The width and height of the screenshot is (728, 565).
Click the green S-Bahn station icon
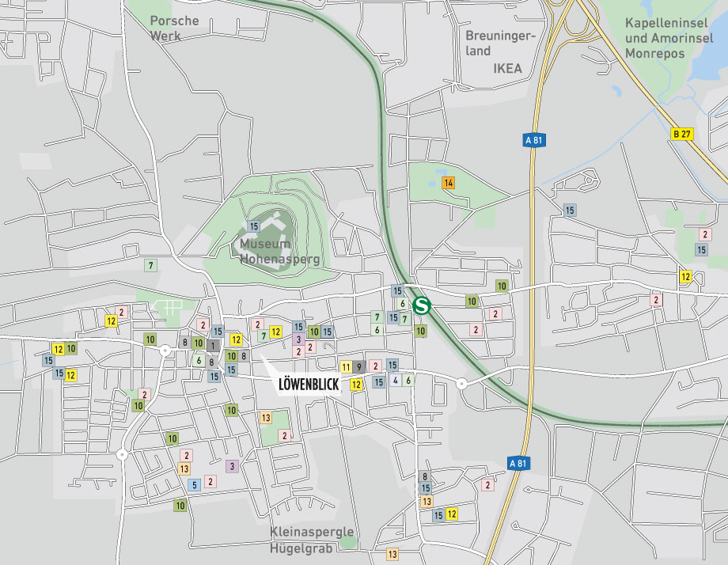422,305
